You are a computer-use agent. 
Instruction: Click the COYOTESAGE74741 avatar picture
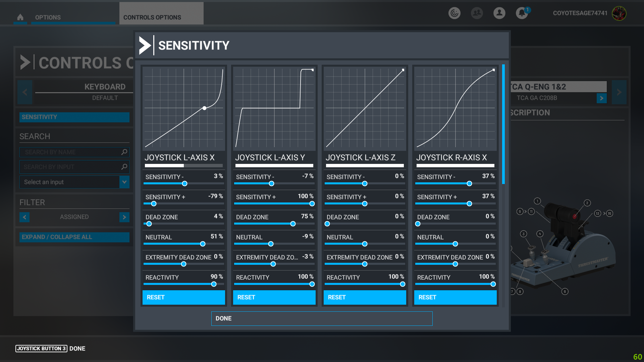tap(619, 13)
